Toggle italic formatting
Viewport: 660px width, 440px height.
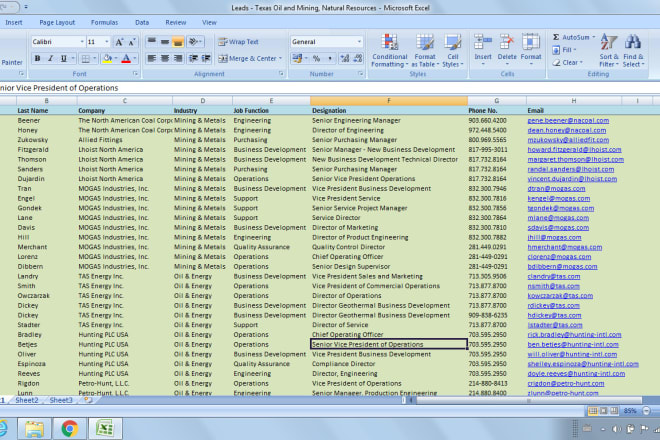click(x=51, y=59)
